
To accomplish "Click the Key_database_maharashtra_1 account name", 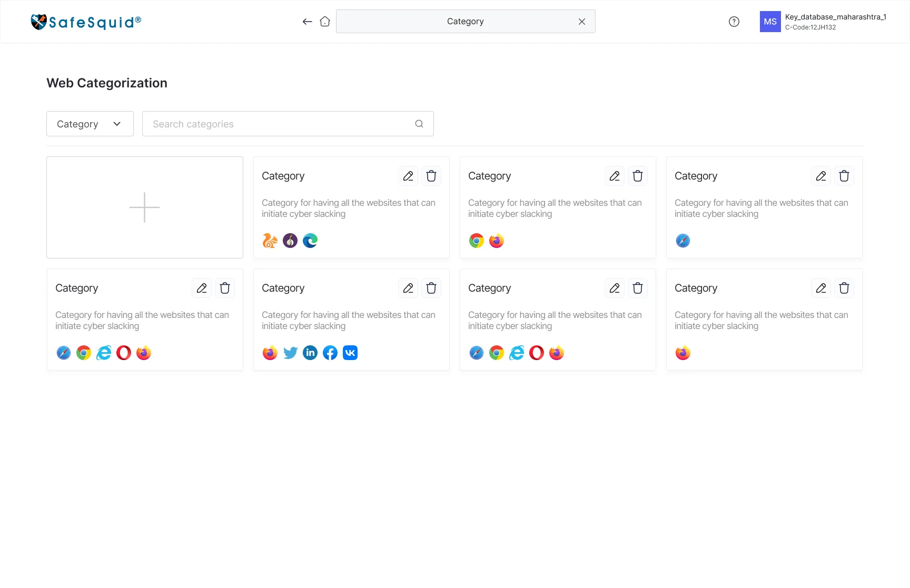I will coord(836,17).
